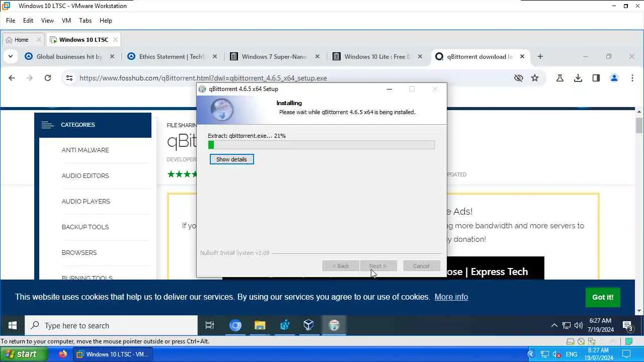This screenshot has width=644, height=362.
Task: Click the VirtualBox cube taskbar icon
Action: (309, 325)
